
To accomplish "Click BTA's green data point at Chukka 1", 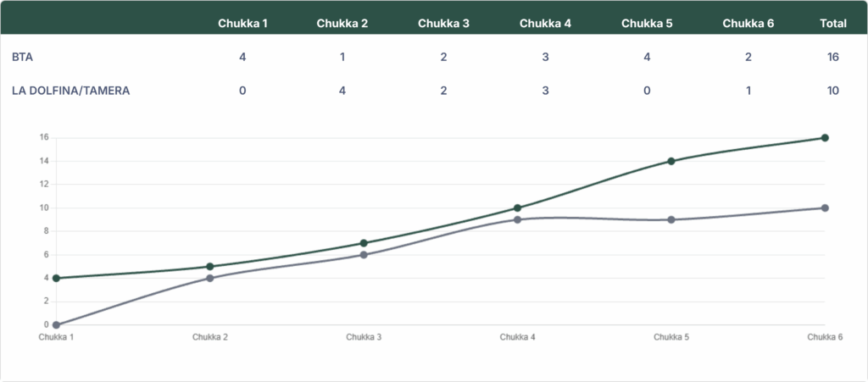I will [56, 278].
